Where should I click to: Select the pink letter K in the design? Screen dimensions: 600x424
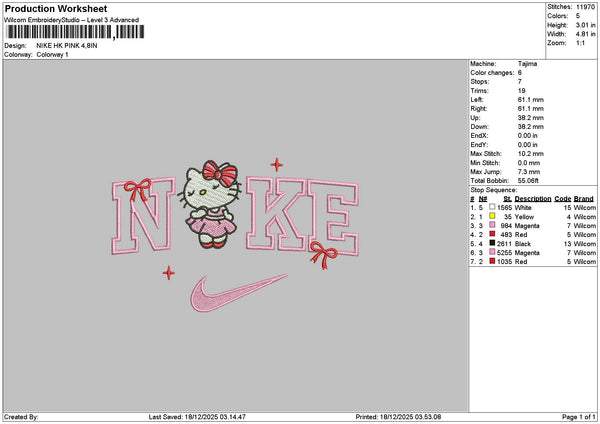(x=278, y=214)
